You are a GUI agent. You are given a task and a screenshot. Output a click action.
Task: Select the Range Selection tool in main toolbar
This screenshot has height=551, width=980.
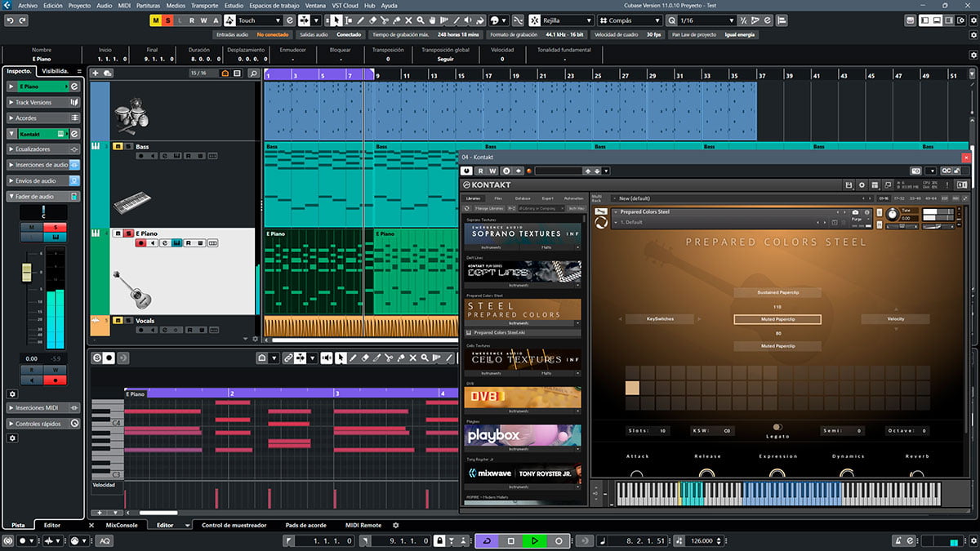tap(350, 20)
